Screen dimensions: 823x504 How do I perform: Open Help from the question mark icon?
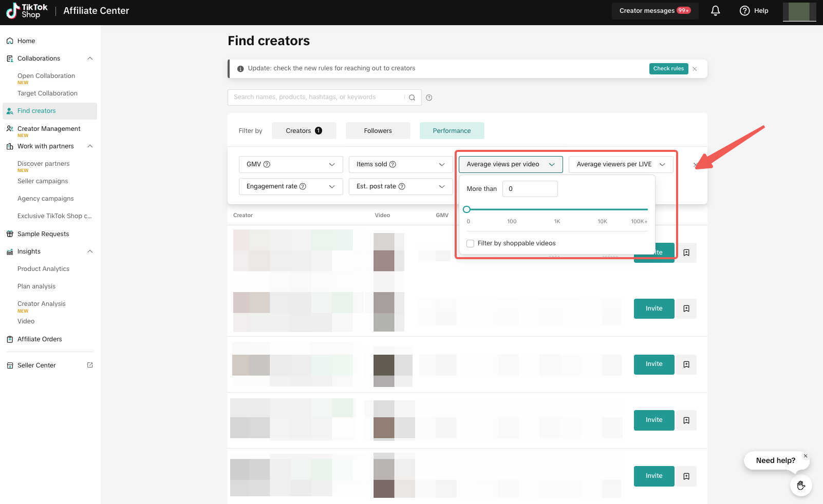click(744, 11)
